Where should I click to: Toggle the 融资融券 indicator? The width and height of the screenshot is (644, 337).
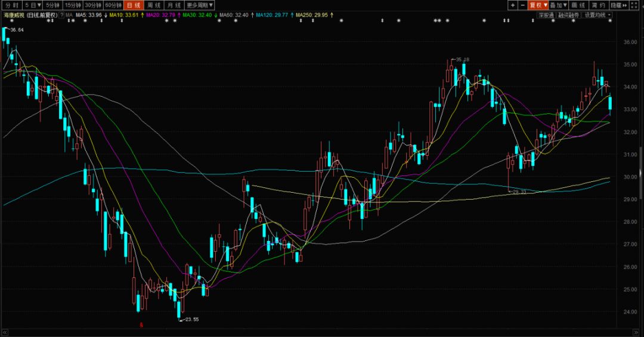coord(568,15)
